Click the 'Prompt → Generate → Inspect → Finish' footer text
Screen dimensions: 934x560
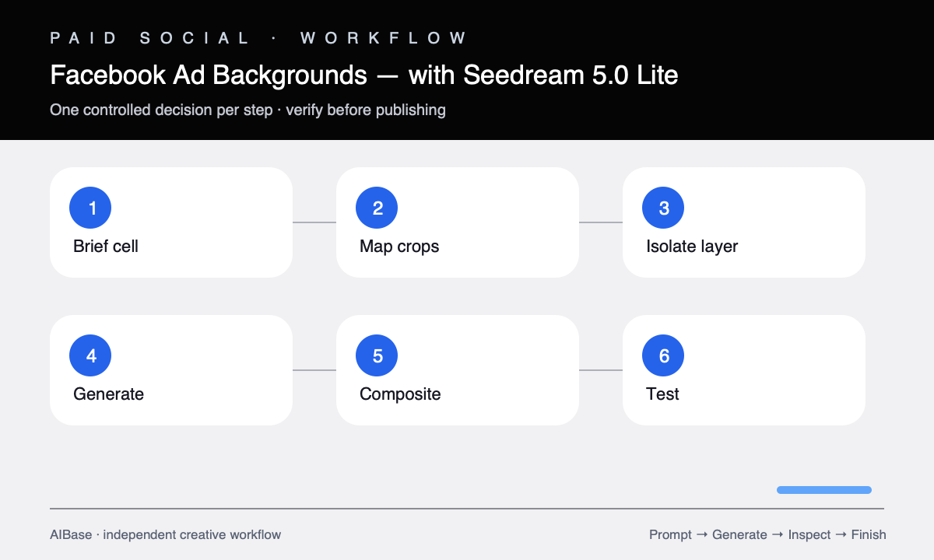click(767, 534)
